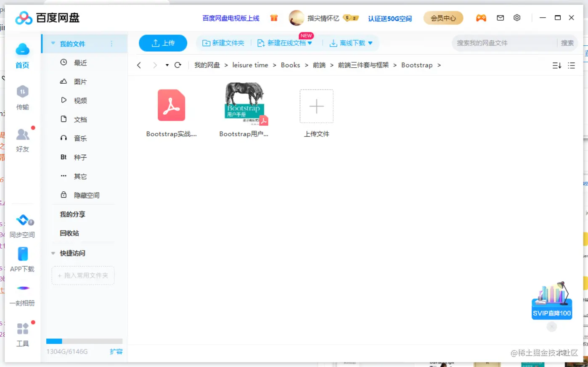
Task: Navigate to 前端 breadcrumb
Action: 319,65
